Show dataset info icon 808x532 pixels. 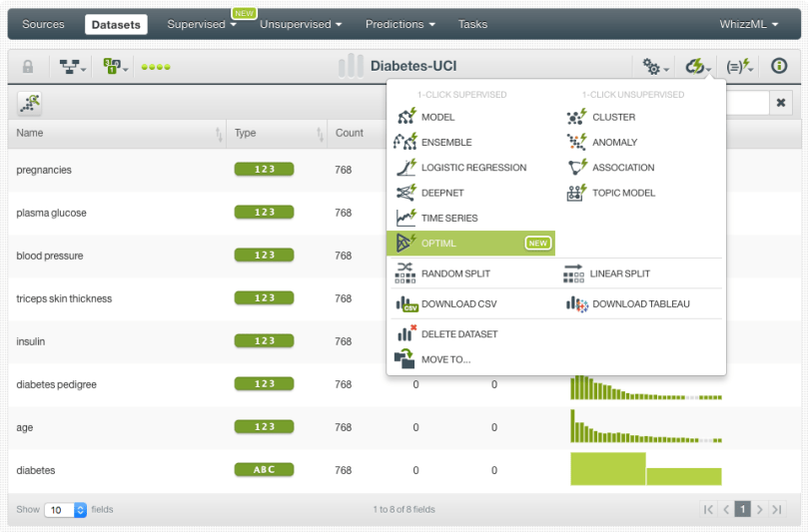point(779,66)
